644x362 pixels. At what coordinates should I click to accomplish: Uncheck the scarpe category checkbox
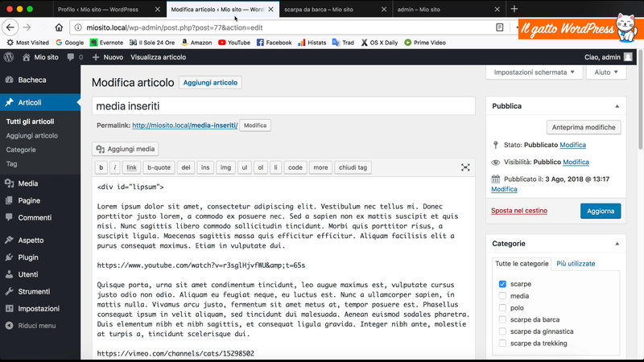tap(502, 284)
